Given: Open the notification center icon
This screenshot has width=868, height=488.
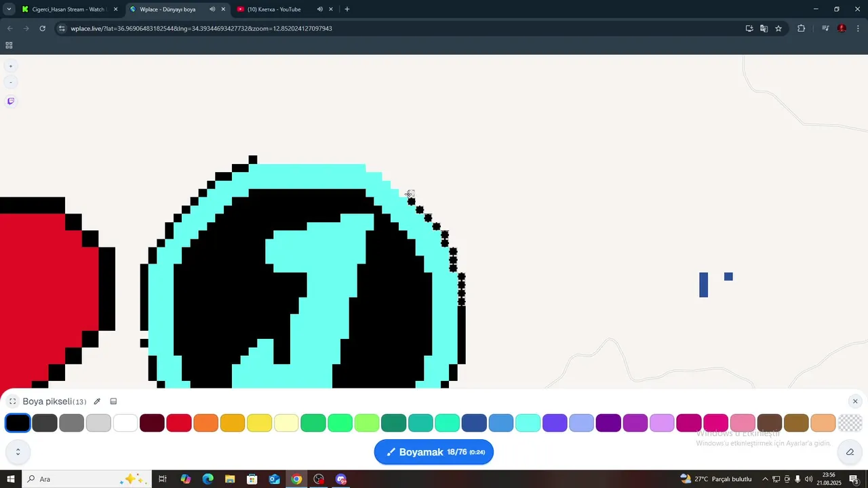Looking at the screenshot, I should click(854, 479).
